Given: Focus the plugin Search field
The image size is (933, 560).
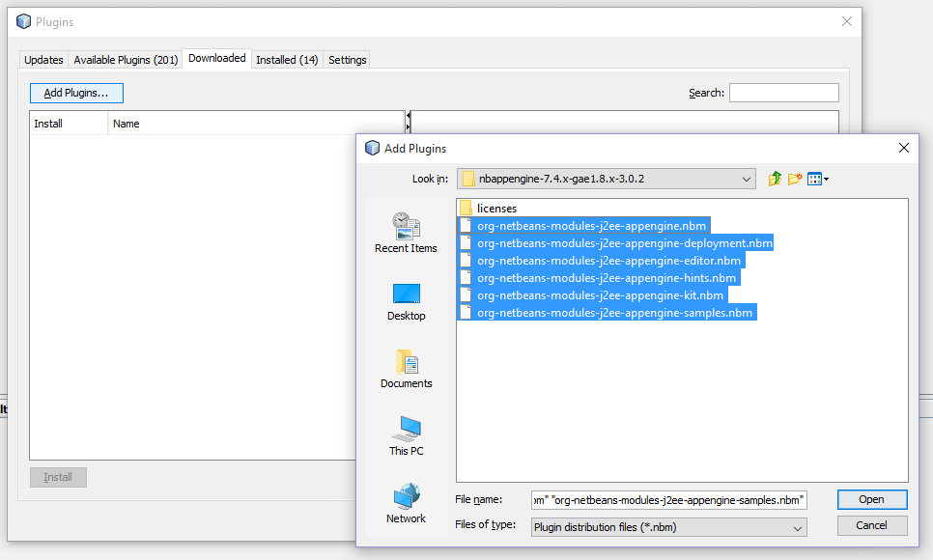Looking at the screenshot, I should pos(783,93).
